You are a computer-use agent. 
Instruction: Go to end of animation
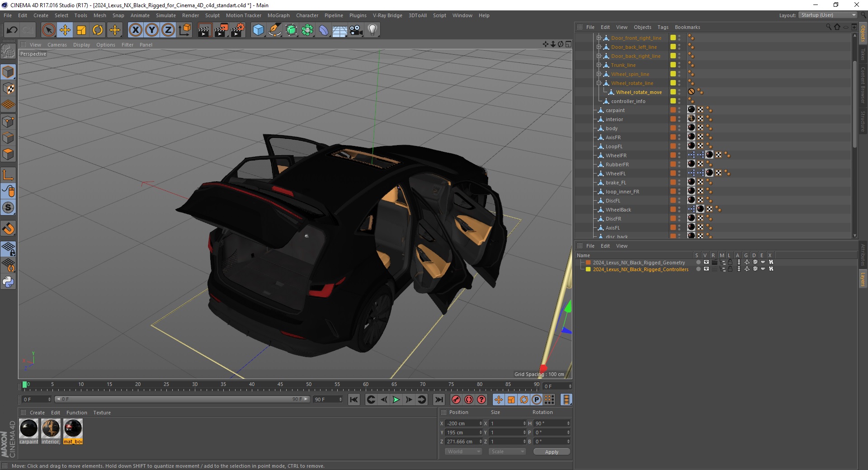(439, 399)
